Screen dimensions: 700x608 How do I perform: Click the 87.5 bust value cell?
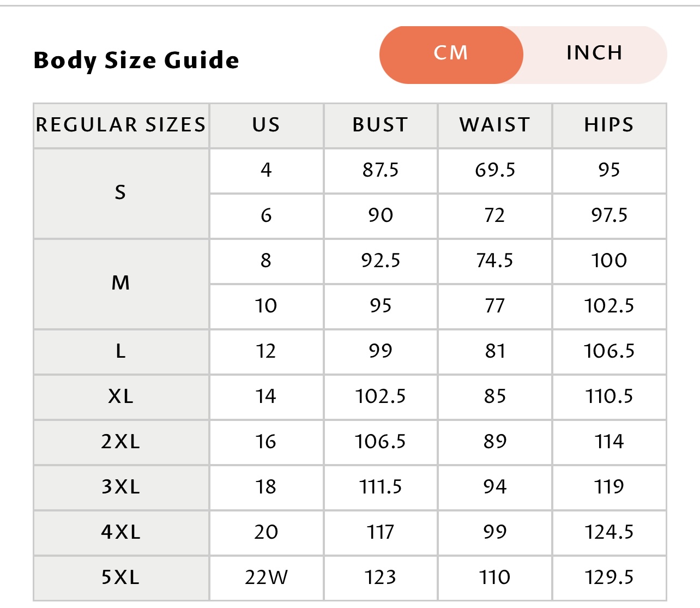(x=381, y=171)
